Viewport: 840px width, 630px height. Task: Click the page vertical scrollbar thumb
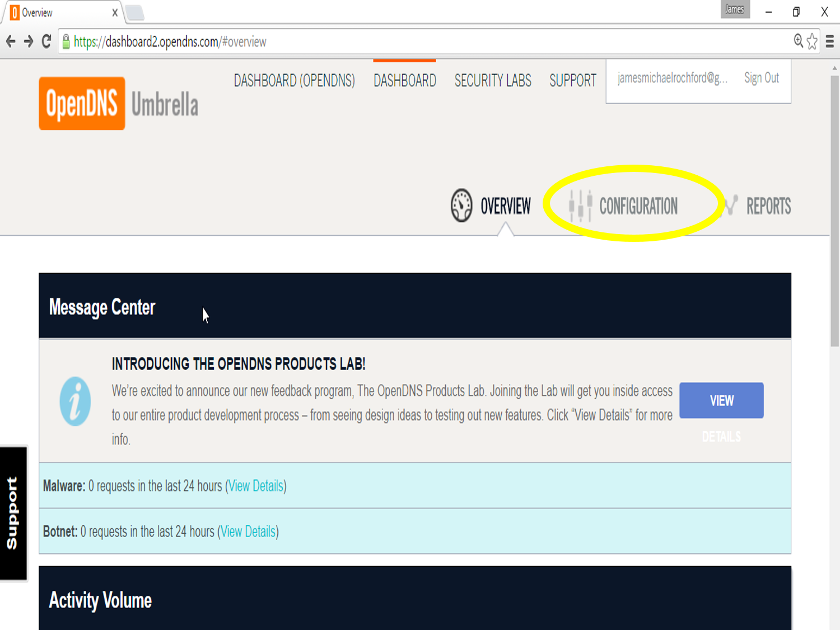(834, 211)
